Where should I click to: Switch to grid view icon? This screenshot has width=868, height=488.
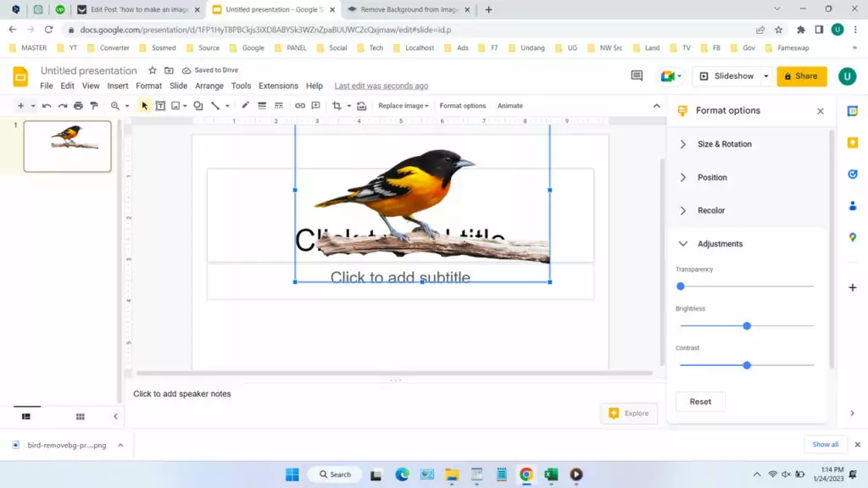pos(81,417)
